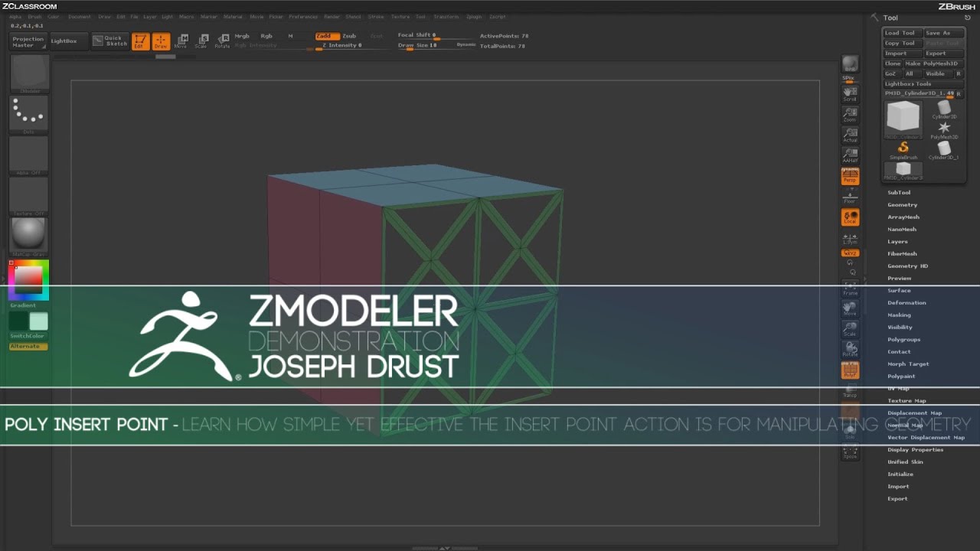Viewport: 980px width, 551px height.
Task: Open Projection Master
Action: (28, 41)
